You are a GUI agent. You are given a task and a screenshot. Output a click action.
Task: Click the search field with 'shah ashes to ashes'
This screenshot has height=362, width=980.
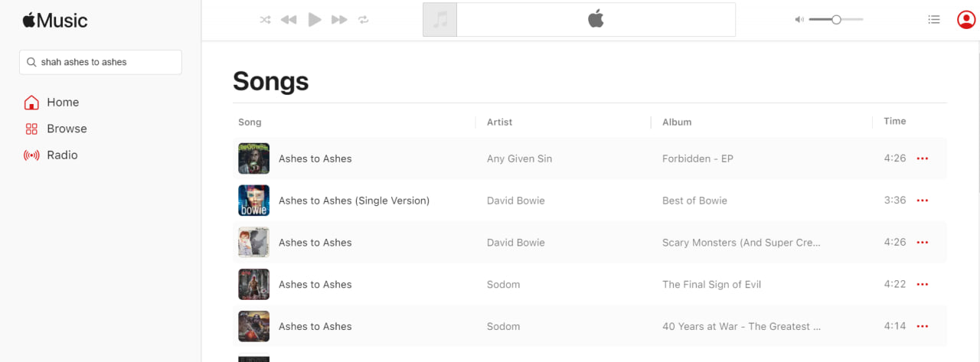pos(100,62)
